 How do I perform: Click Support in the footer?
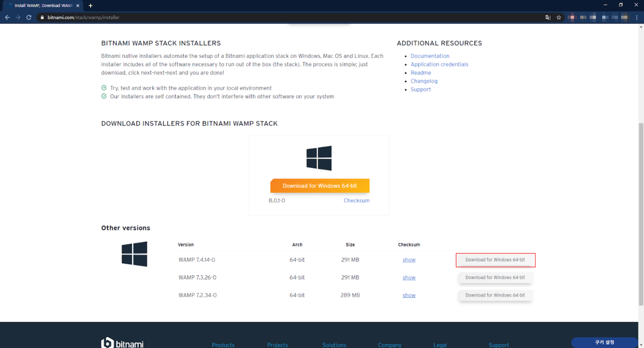pos(499,345)
